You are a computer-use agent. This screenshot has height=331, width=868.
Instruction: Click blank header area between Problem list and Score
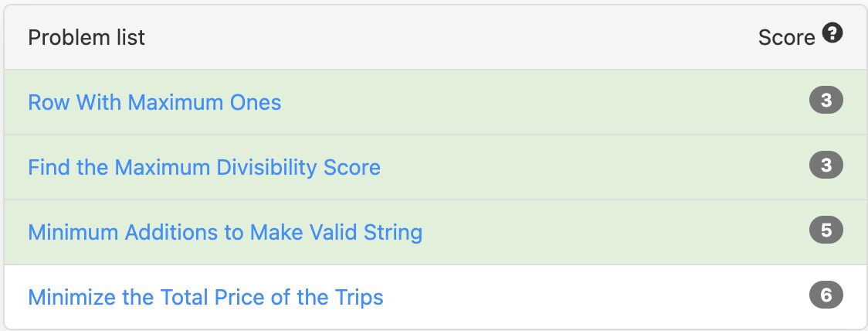[448, 37]
